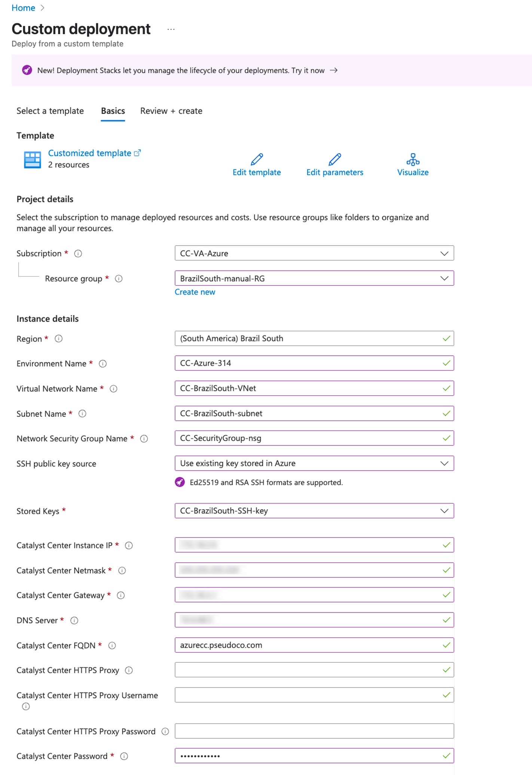Click the external link icon beside Customized template
The image size is (532, 775).
(x=137, y=152)
